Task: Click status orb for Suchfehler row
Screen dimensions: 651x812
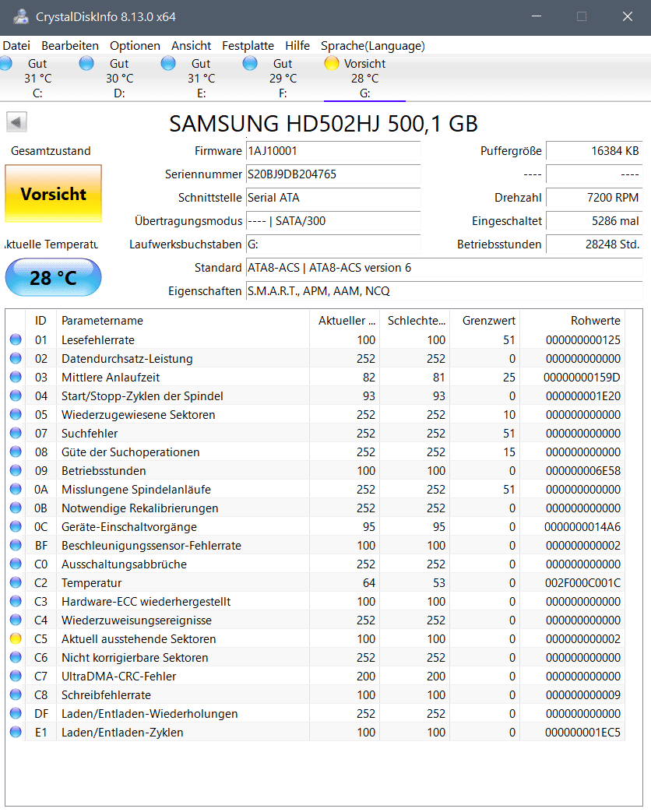Action: click(16, 433)
